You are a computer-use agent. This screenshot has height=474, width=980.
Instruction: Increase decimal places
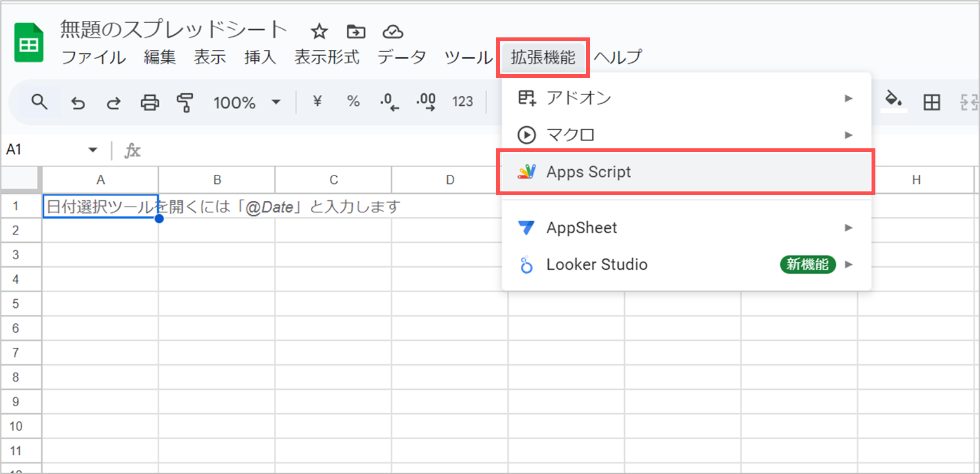(x=426, y=103)
